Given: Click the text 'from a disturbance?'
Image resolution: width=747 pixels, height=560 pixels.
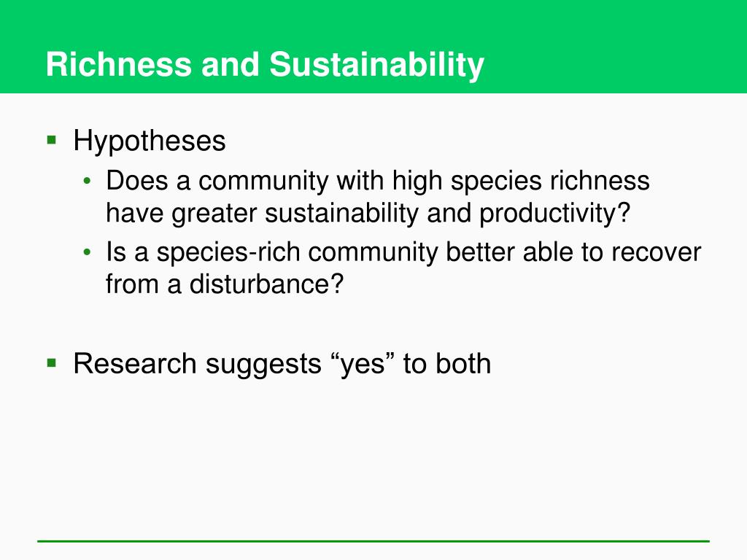Looking at the screenshot, I should tap(225, 284).
